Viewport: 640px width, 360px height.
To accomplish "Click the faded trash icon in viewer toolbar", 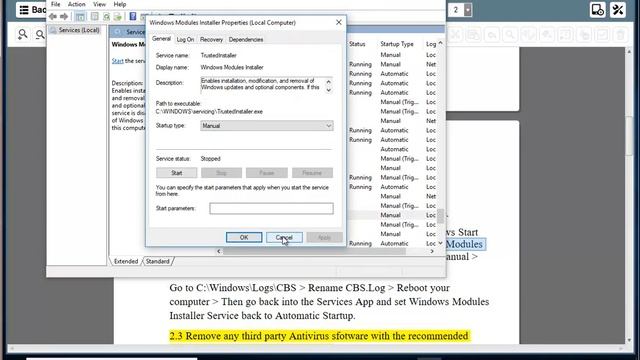I will (x=620, y=35).
